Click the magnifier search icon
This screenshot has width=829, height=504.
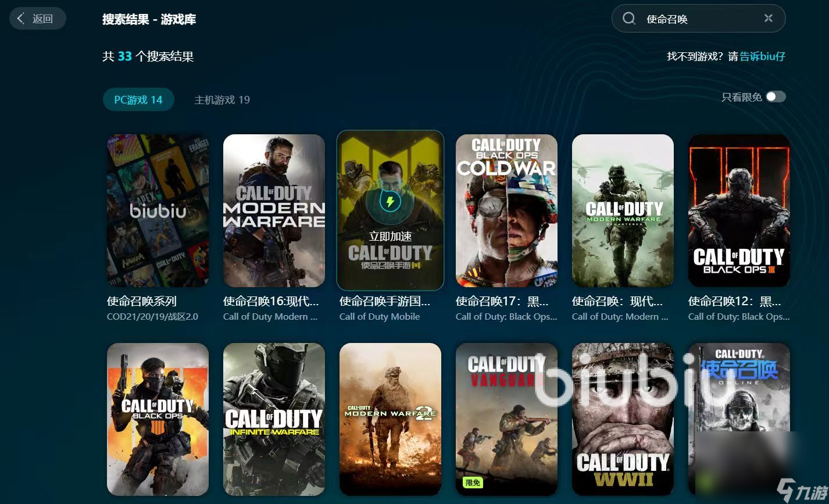pos(628,19)
